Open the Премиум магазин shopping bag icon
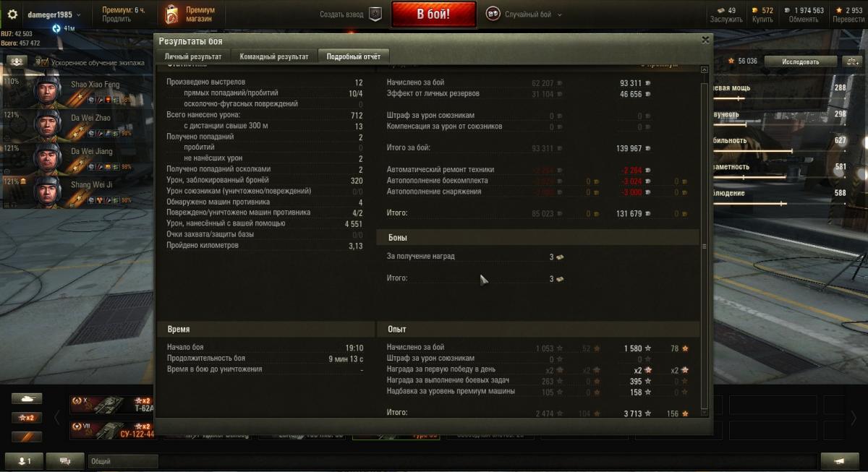Screen dimensions: 868x472 click(x=171, y=14)
